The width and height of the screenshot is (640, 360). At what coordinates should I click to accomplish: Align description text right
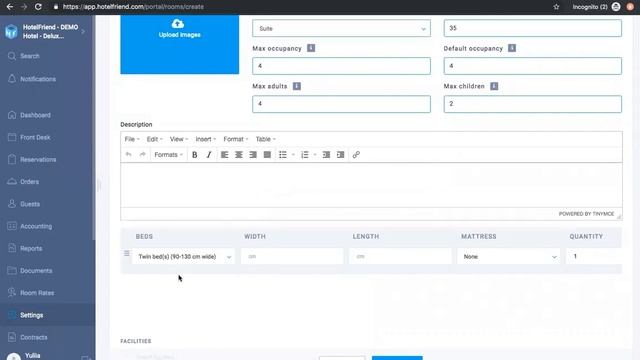tap(253, 155)
